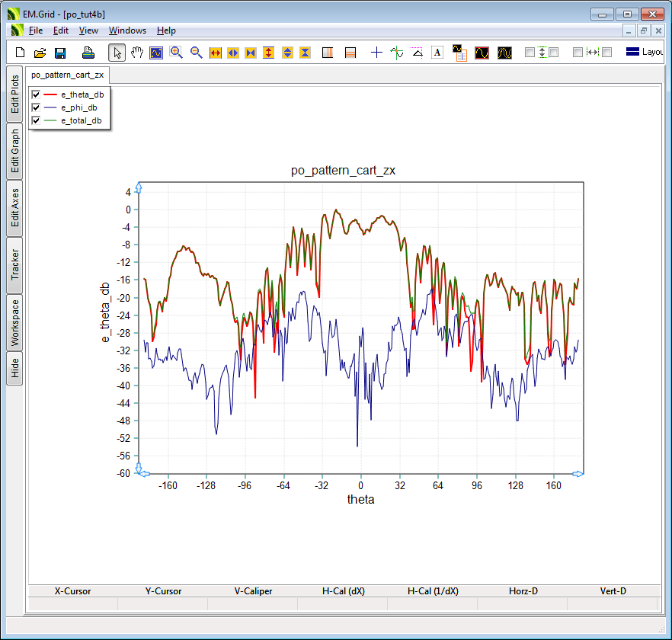Print the graph using the printer icon
The height and width of the screenshot is (640, 672).
coord(88,53)
